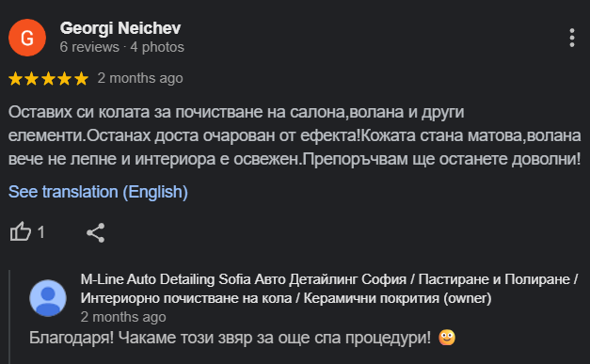Like the review with thumbs-up icon
The width and height of the screenshot is (590, 364).
(21, 231)
